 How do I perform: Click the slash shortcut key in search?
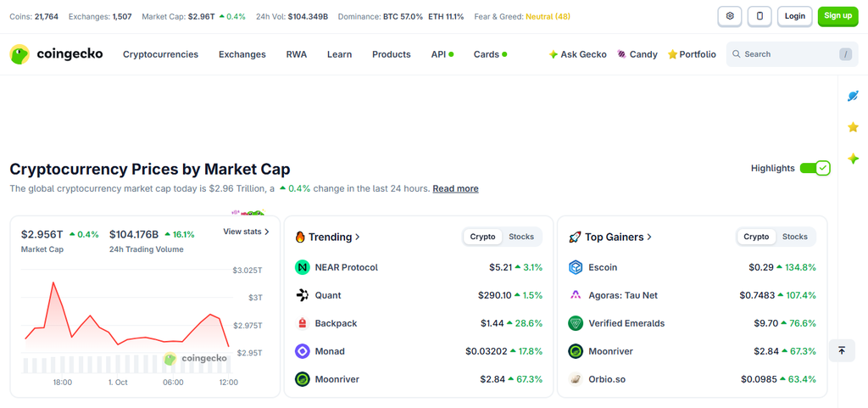pyautogui.click(x=845, y=54)
